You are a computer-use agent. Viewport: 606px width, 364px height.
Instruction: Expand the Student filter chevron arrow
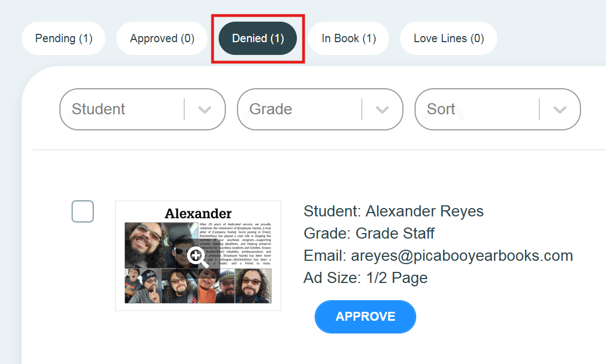(x=205, y=109)
